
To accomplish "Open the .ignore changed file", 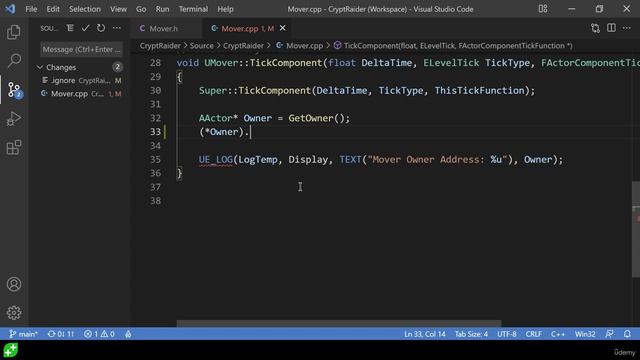I will [80, 80].
